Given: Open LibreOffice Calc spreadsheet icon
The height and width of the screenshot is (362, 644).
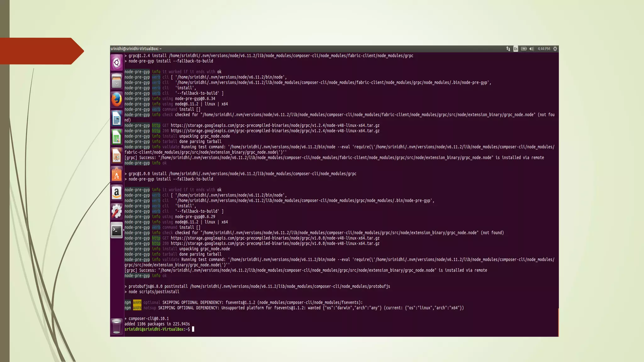Looking at the screenshot, I should [x=117, y=137].
